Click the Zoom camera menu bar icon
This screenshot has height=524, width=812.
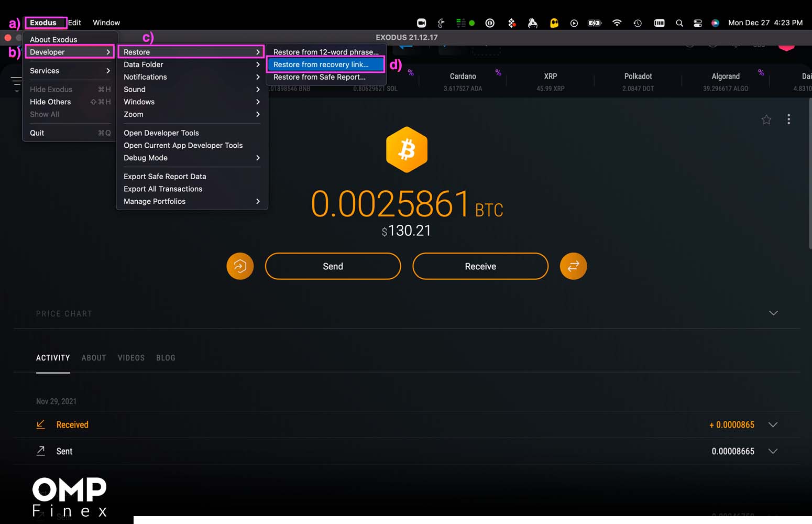421,23
